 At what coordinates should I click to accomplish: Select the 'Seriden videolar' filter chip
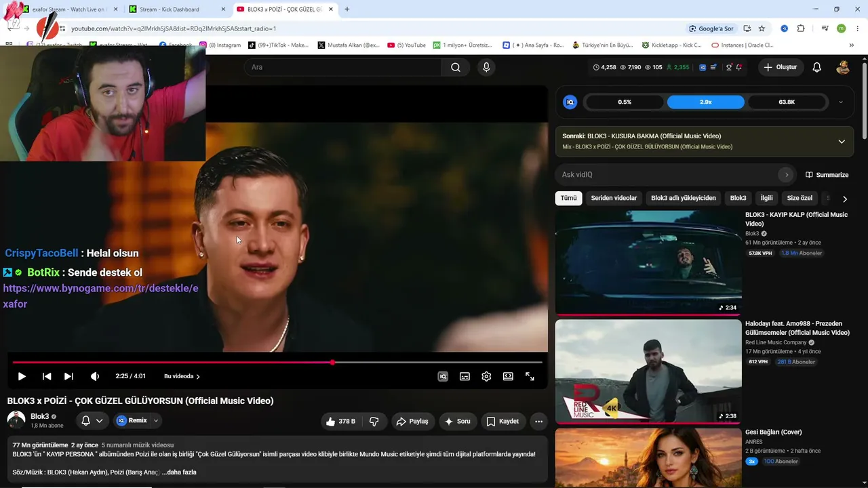(x=614, y=198)
